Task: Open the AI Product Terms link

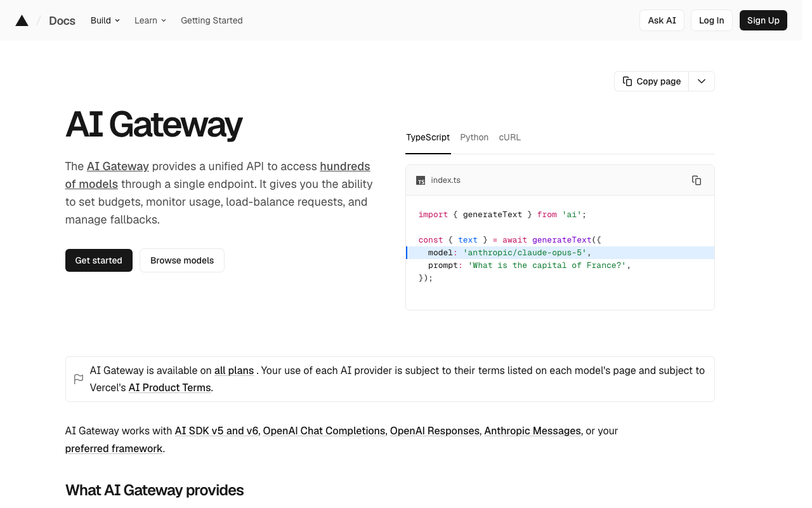Action: (169, 387)
